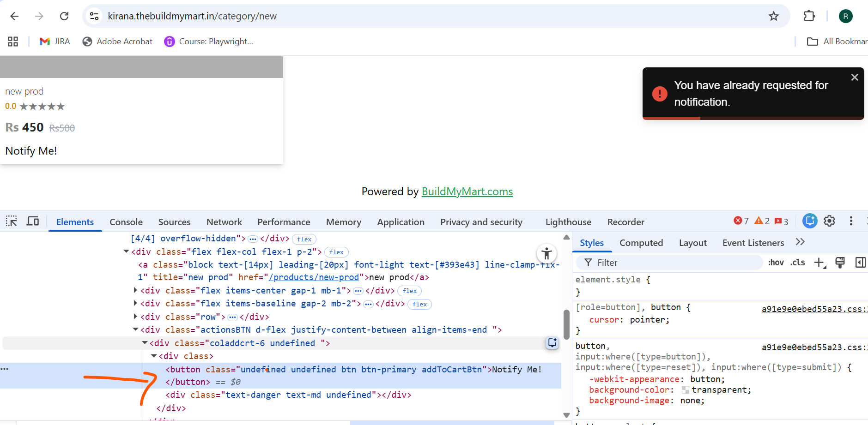This screenshot has height=425, width=868.
Task: Toggle the .cls classes panel
Action: [797, 263]
